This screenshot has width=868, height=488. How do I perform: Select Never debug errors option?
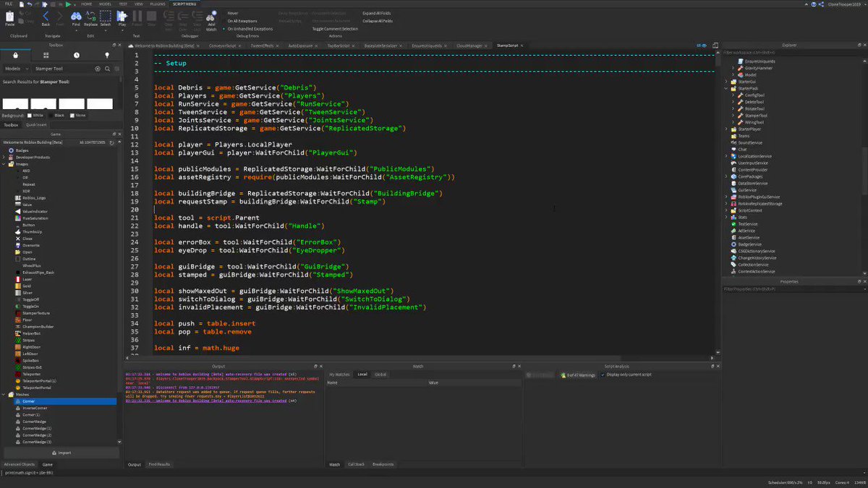232,13
